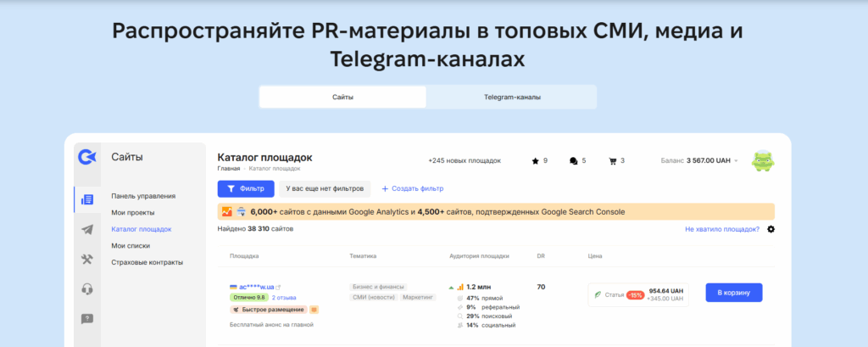Open messages chat bubble icon
This screenshot has width=868, height=347.
tap(574, 160)
